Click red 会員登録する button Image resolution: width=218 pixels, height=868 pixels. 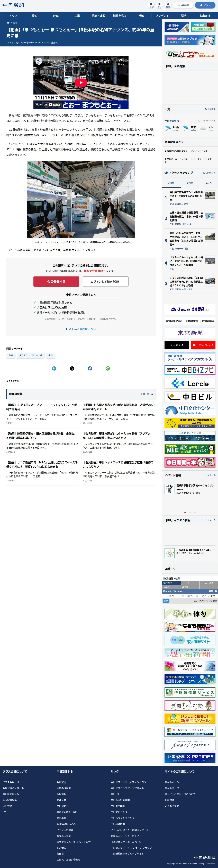pos(56,282)
